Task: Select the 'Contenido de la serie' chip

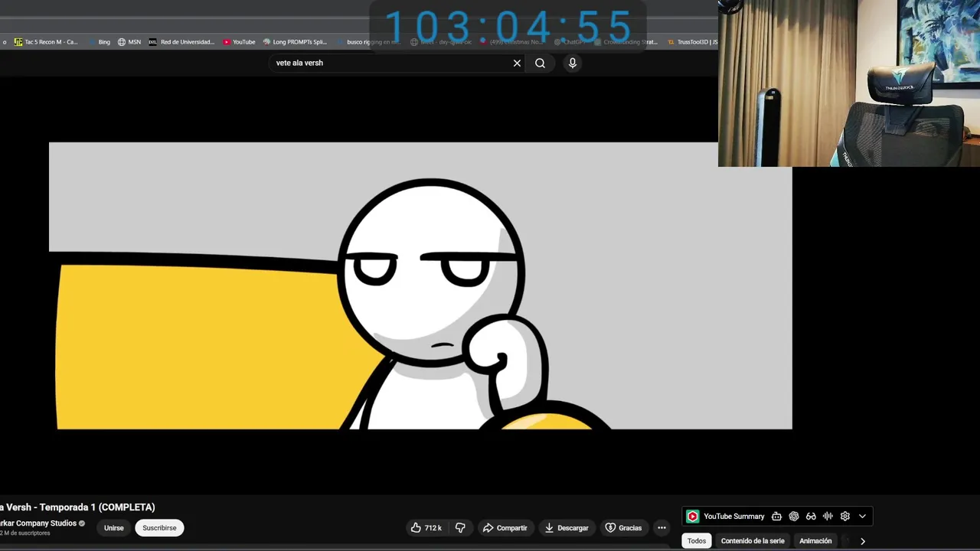Action: click(x=753, y=541)
